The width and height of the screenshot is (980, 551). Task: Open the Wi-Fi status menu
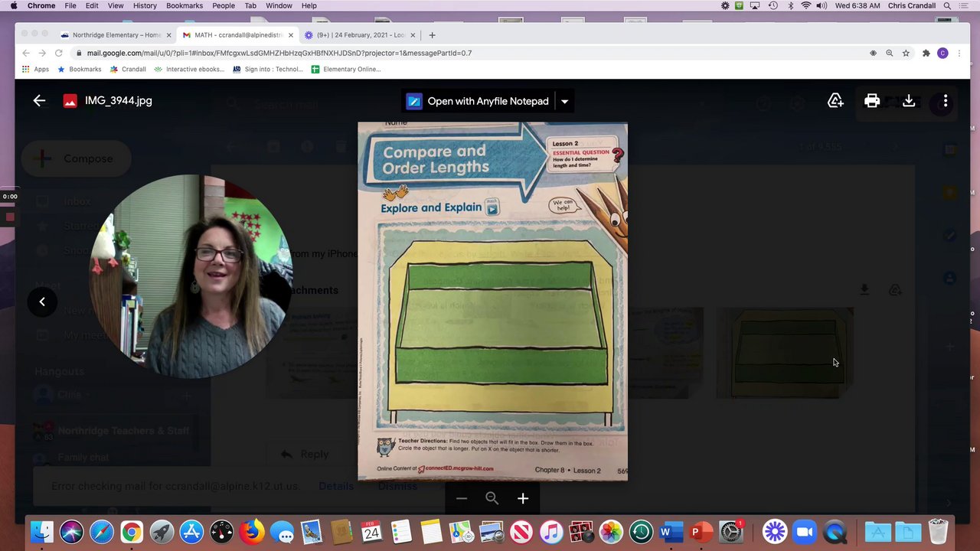pos(805,5)
